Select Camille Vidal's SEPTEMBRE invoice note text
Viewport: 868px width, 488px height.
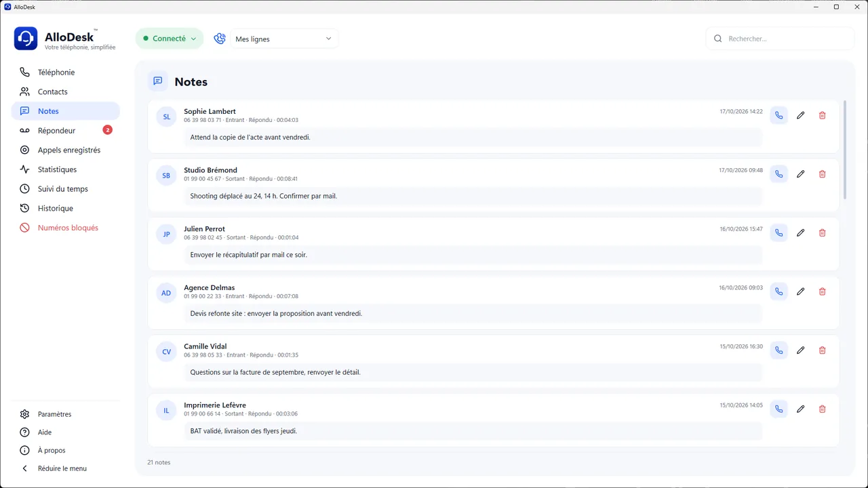(x=275, y=372)
